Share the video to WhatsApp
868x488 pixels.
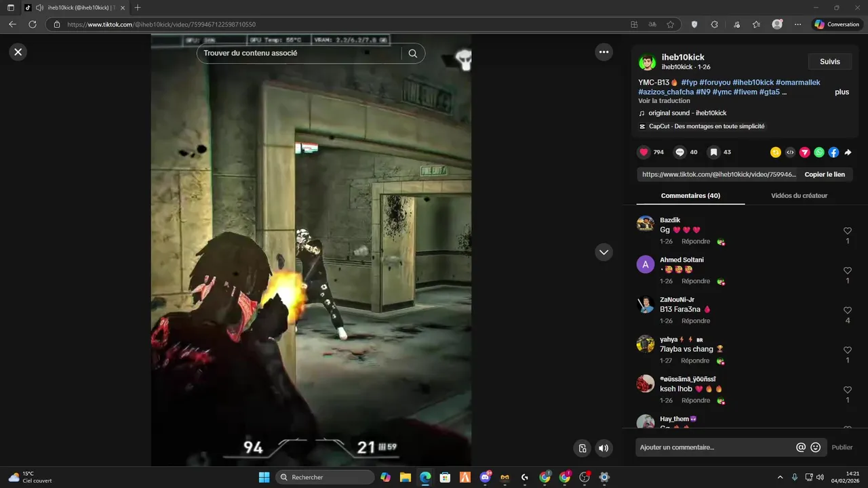point(819,152)
